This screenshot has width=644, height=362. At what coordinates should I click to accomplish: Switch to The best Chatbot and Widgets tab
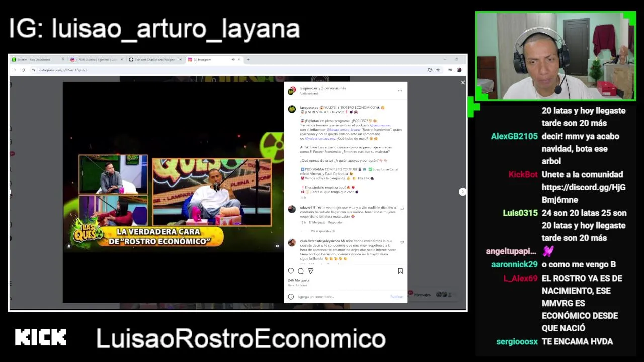pos(155,59)
